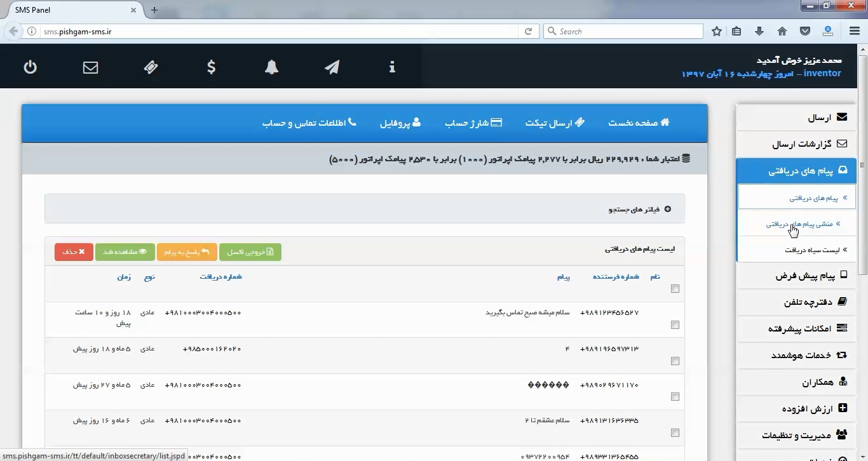Select لیست سیاه دریافت submenu item
The image size is (868, 461).
pos(797,250)
